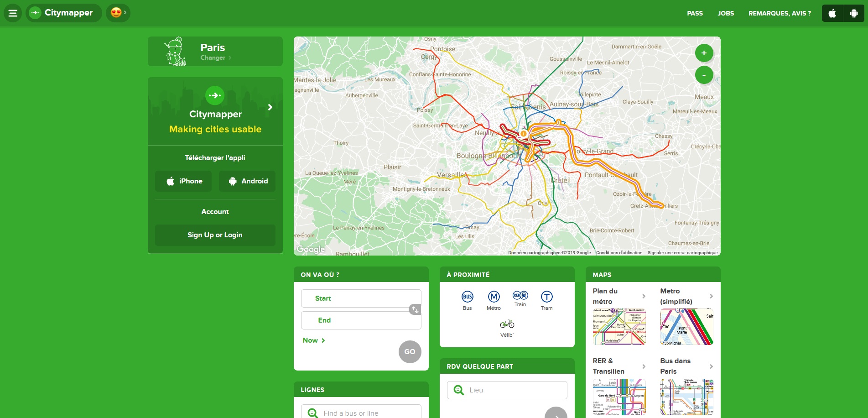Open Conditions d'utilisation map link
Viewport: 868px width, 418px height.
pyautogui.click(x=619, y=252)
